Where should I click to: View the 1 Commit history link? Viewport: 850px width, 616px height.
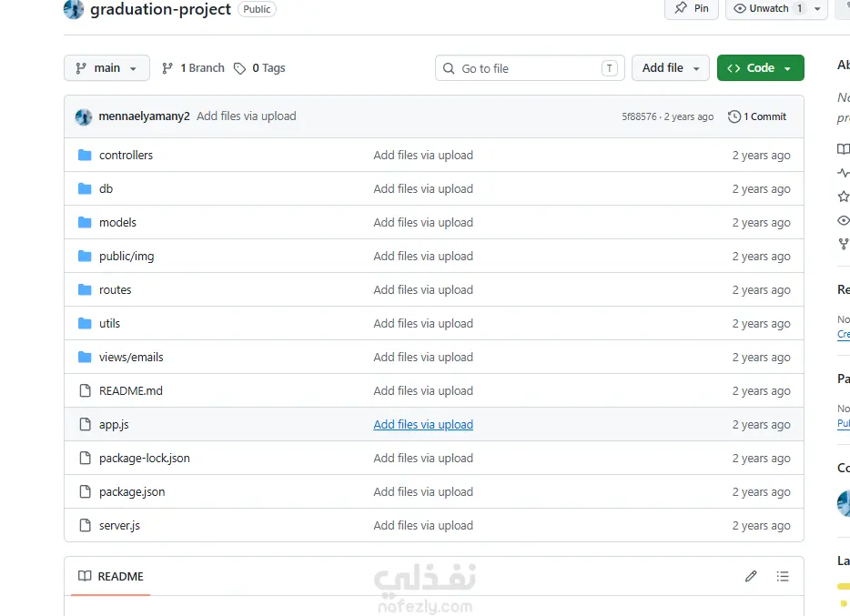click(757, 116)
